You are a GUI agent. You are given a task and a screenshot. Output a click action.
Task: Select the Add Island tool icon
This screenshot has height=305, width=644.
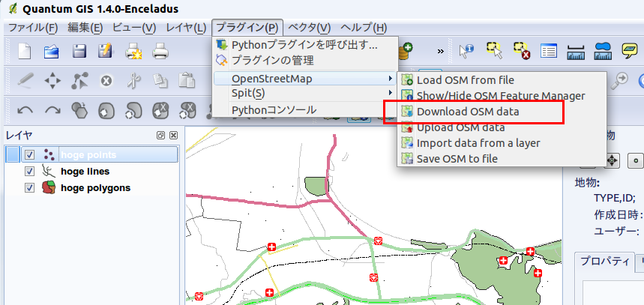pos(133,110)
